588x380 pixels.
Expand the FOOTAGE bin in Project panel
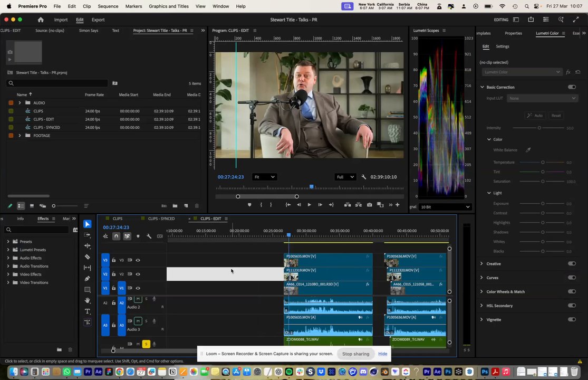(20, 136)
